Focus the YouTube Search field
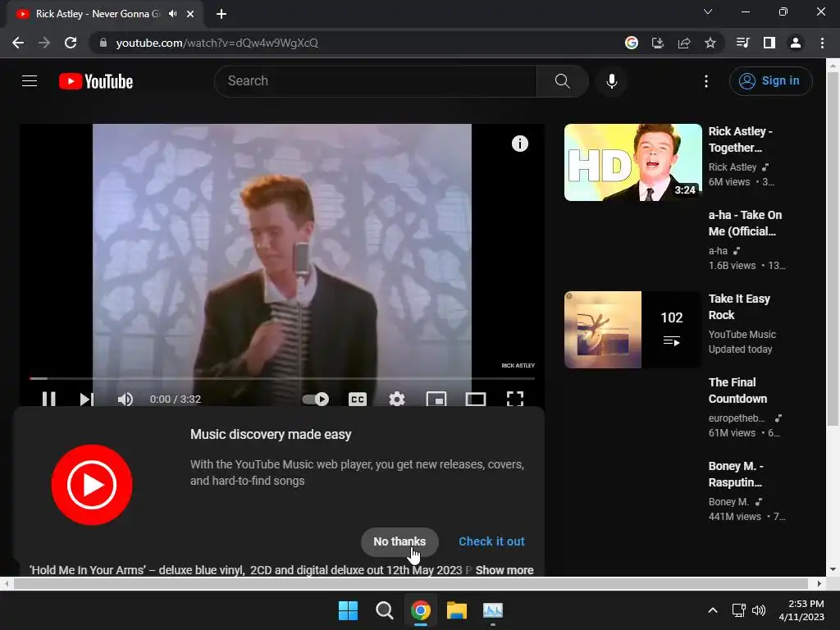This screenshot has width=840, height=630. point(376,81)
